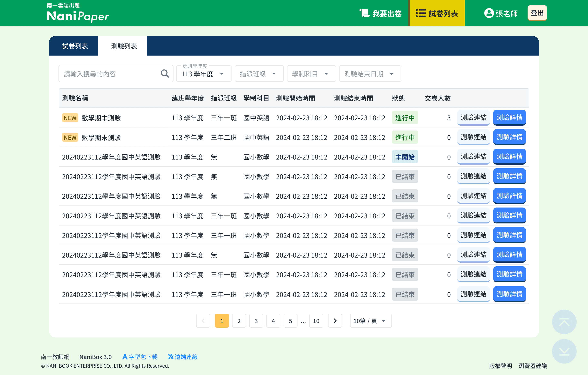588x375 pixels.
Task: Click the scroll-to-bottom round button
Action: click(564, 351)
